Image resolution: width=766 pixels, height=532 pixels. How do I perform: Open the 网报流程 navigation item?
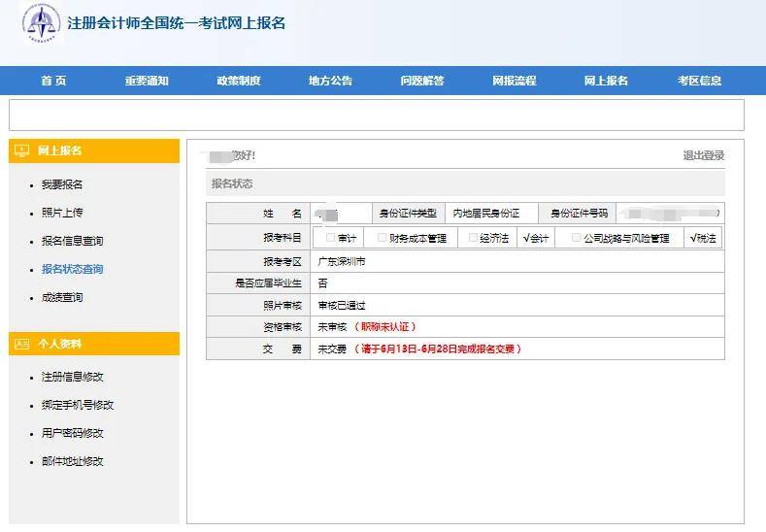514,81
